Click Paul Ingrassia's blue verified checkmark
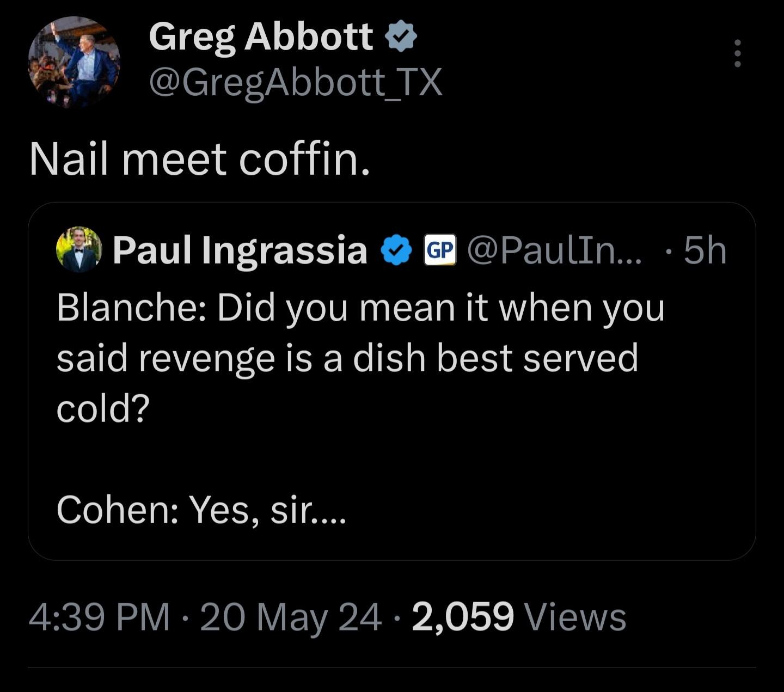 point(396,250)
